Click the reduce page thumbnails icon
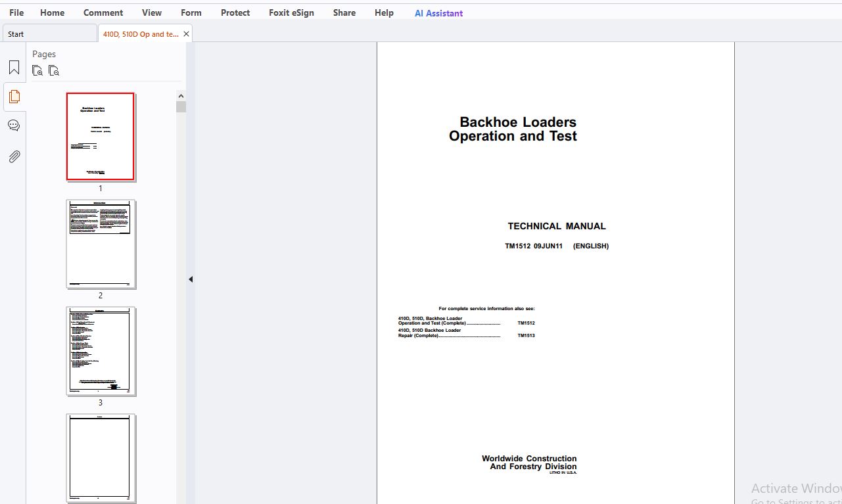Screen dimensions: 842x504 coord(54,70)
